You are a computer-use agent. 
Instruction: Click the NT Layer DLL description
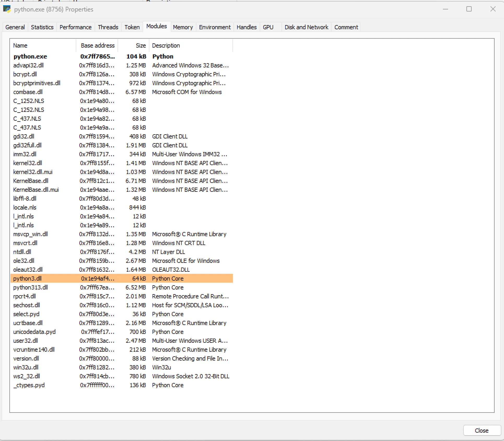point(168,252)
